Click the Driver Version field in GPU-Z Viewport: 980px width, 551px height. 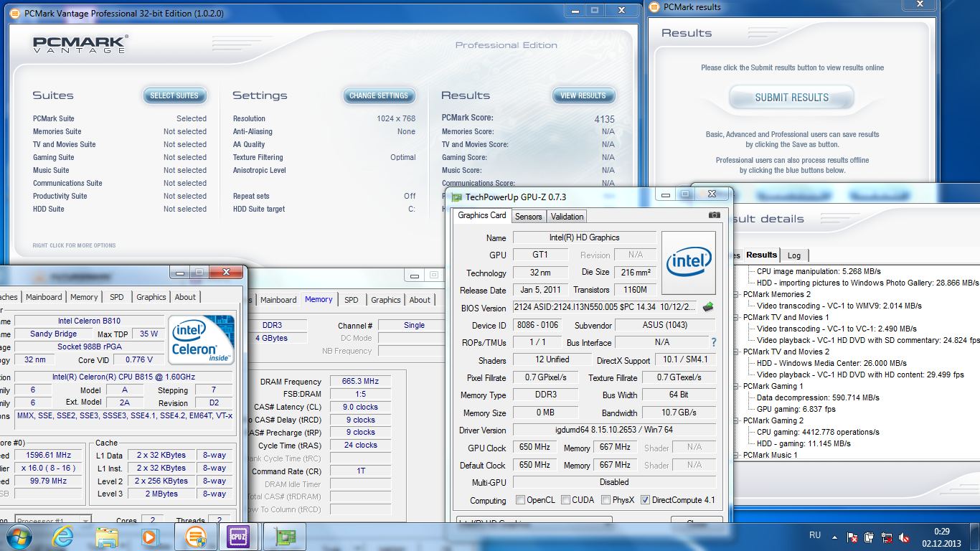pos(614,430)
